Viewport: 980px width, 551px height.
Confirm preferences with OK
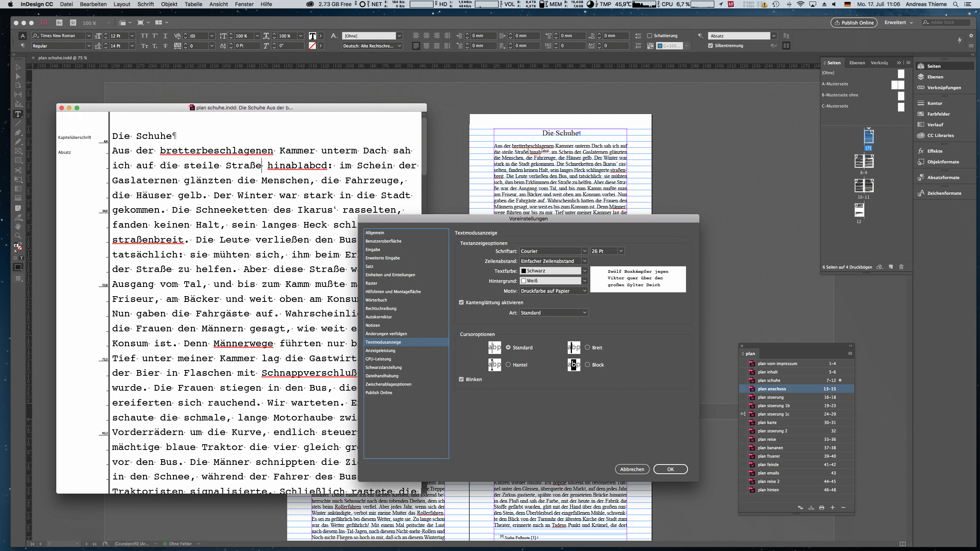coord(670,469)
